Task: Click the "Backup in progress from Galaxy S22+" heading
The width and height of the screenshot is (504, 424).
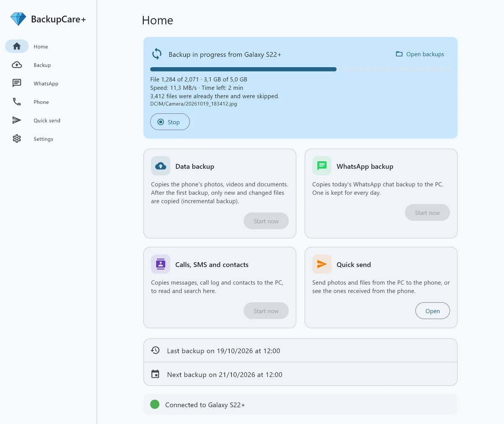Action: pyautogui.click(x=225, y=55)
